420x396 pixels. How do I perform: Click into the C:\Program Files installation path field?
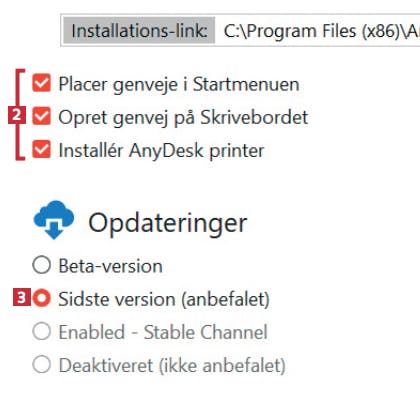coord(317,31)
